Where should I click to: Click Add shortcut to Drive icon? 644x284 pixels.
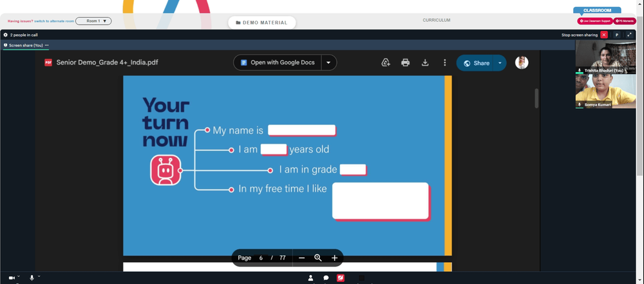click(x=386, y=62)
